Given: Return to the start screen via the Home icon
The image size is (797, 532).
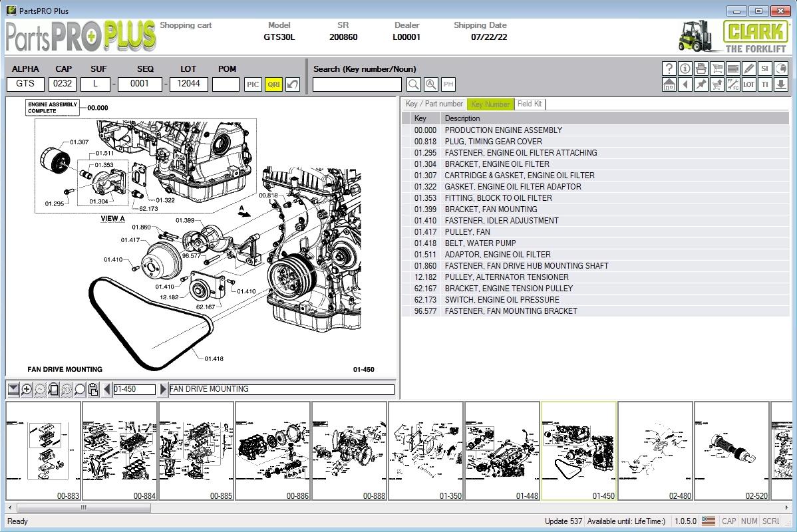Looking at the screenshot, I should click(669, 84).
